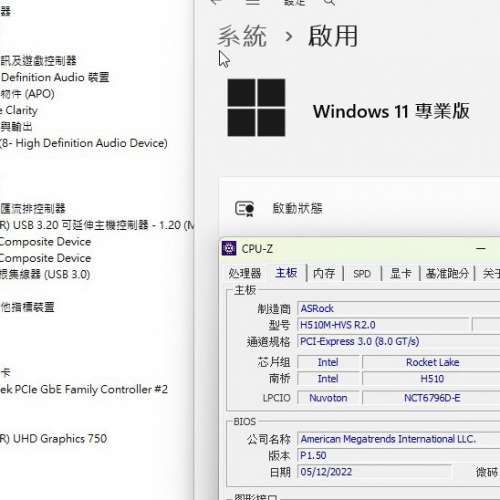Select 匯流排控制器 category in Device Manager
Viewport: 500px width, 500px height.
[33, 209]
